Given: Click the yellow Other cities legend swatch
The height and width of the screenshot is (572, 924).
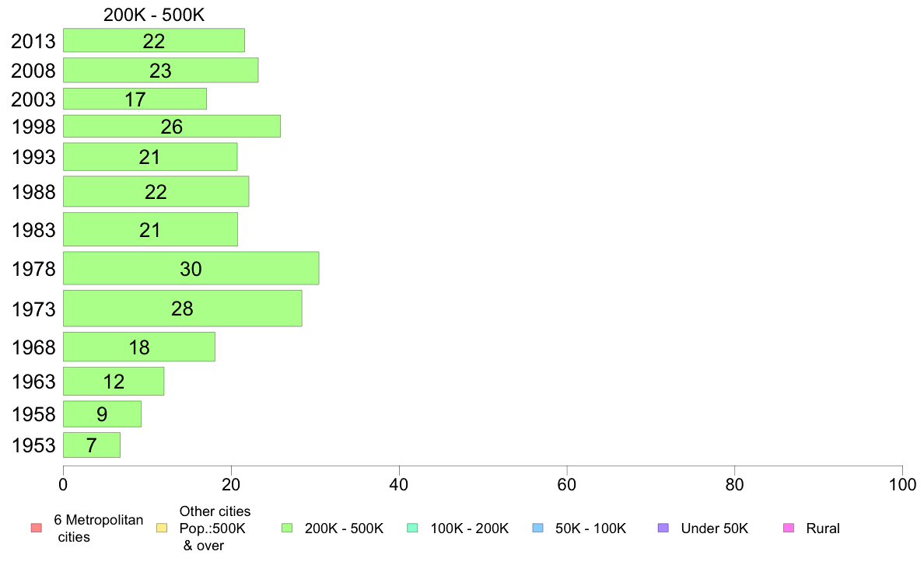Looking at the screenshot, I should 162,528.
